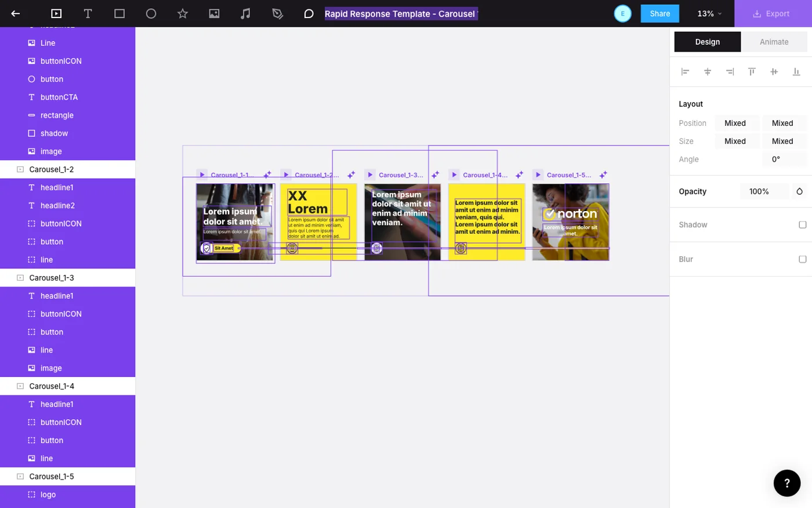Click the Angle 0° value field
The height and width of the screenshot is (508, 812).
(x=784, y=159)
